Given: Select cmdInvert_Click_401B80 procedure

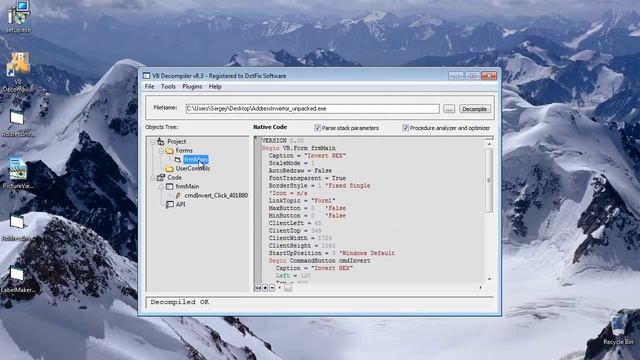Looking at the screenshot, I should tap(216, 196).
